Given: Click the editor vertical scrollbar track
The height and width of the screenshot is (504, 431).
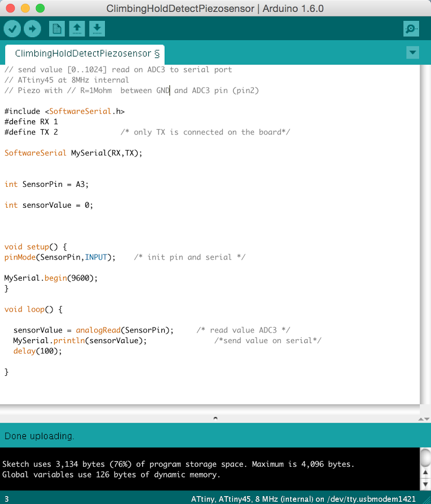Looking at the screenshot, I should (425, 234).
